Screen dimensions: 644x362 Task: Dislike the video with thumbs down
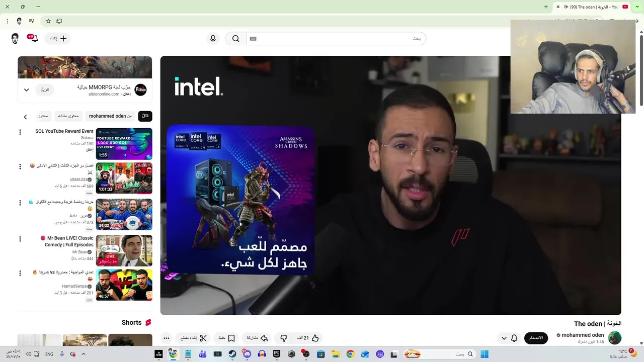click(284, 338)
